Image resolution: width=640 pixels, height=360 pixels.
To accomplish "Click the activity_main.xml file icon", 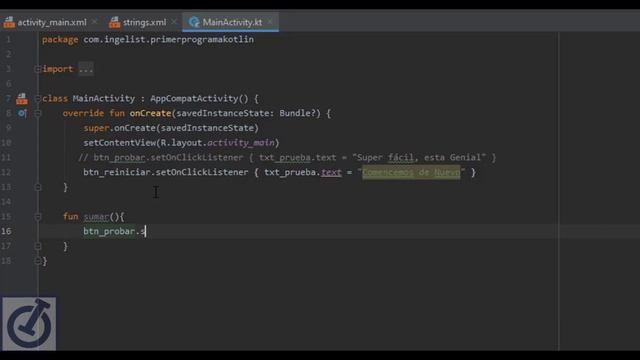I will click(9, 22).
